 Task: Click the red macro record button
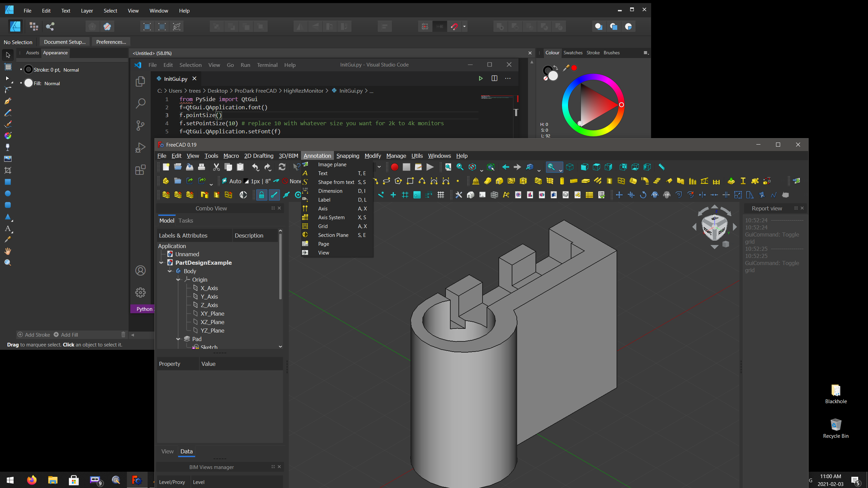point(394,167)
